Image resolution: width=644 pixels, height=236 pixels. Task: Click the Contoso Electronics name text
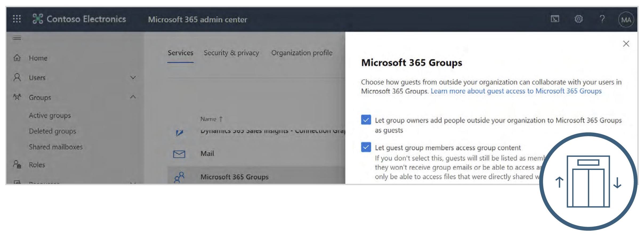click(86, 19)
